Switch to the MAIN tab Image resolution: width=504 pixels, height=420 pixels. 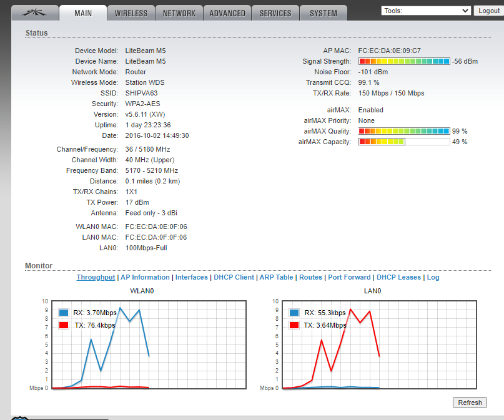point(83,13)
